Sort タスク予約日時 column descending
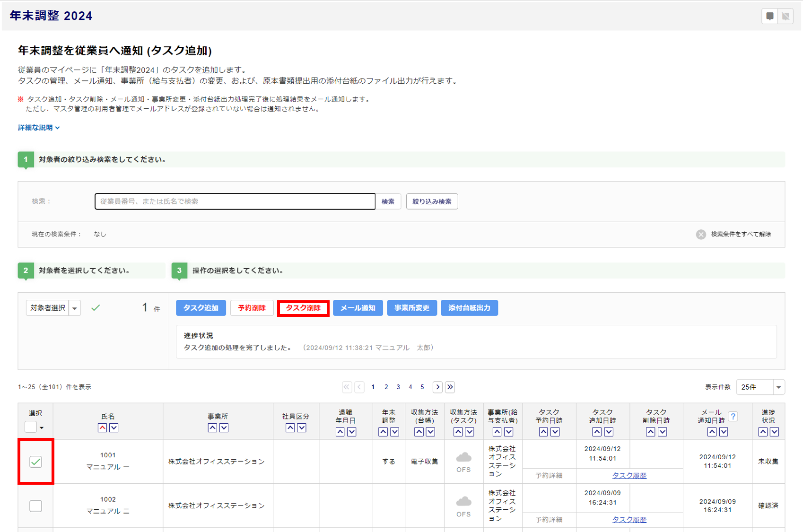This screenshot has width=803, height=532. tap(555, 432)
